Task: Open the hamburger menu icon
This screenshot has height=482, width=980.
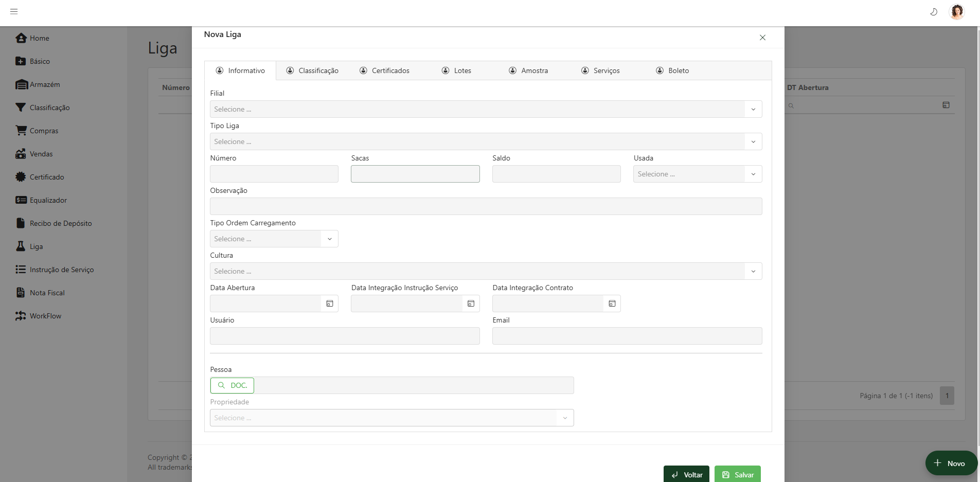Action: point(14,11)
